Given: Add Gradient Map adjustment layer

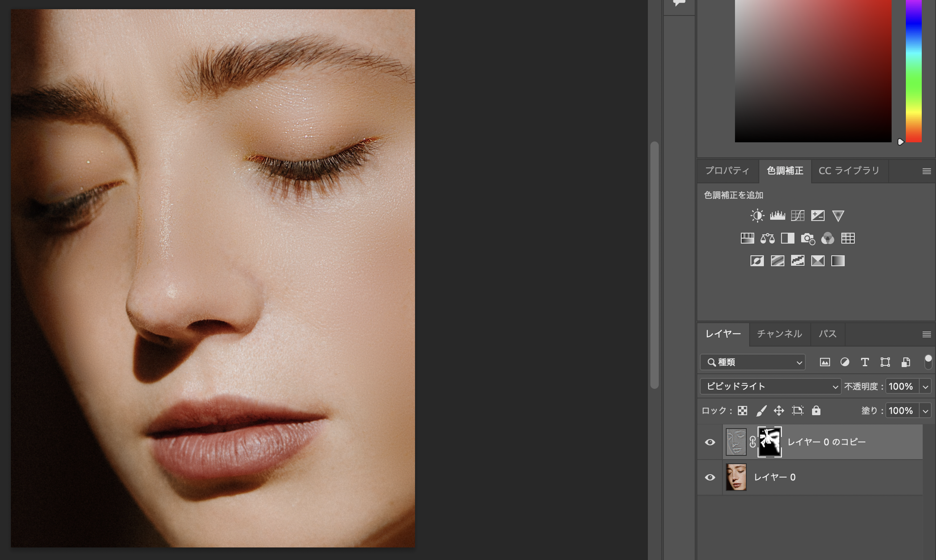Looking at the screenshot, I should (838, 261).
